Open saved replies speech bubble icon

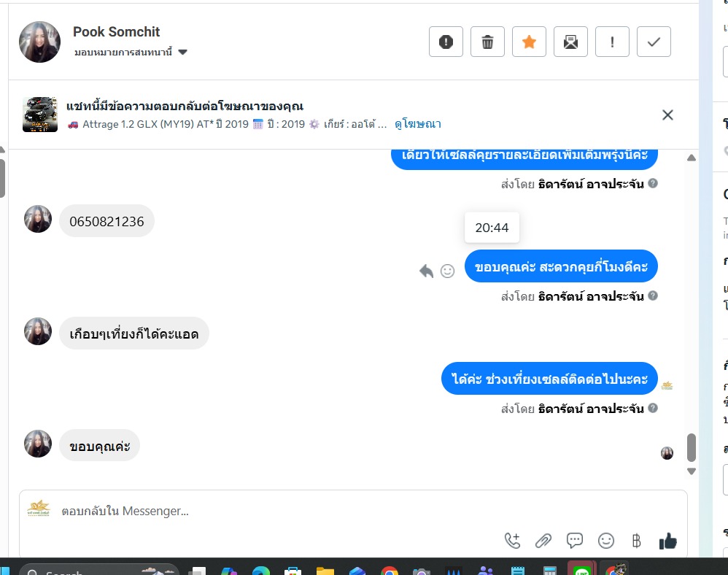[574, 541]
